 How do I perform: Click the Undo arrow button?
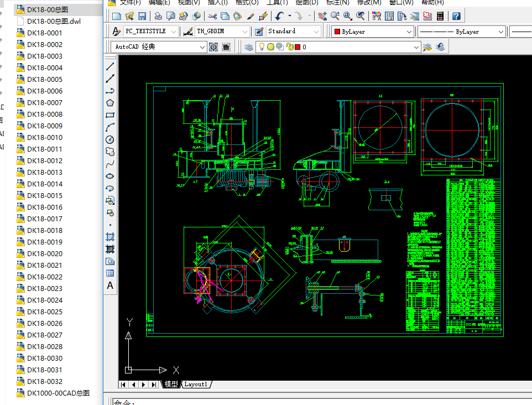(280, 16)
